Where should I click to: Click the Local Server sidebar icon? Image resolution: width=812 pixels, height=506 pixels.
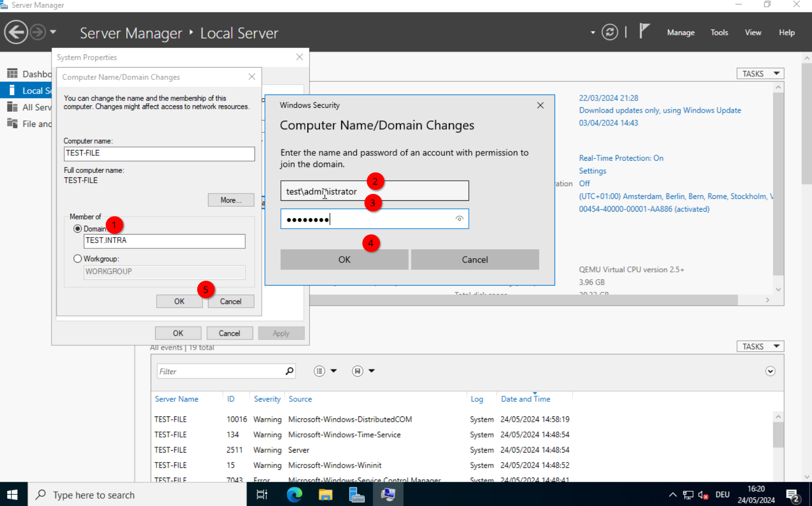tap(12, 90)
